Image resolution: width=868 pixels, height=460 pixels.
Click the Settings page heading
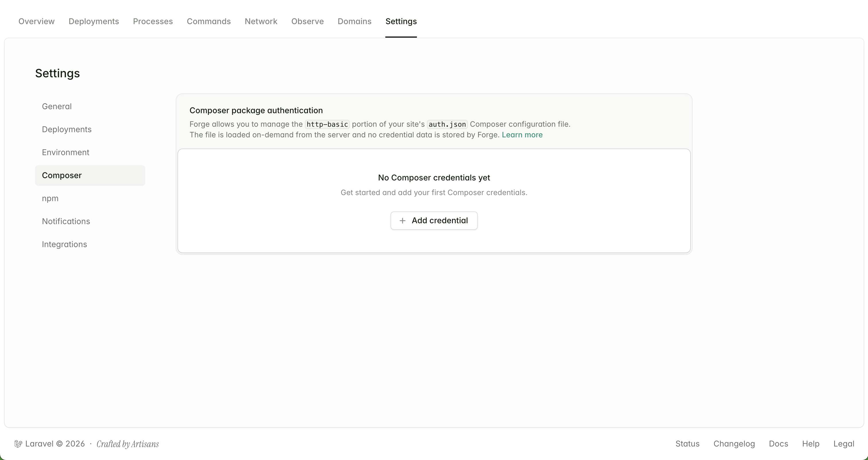(57, 74)
